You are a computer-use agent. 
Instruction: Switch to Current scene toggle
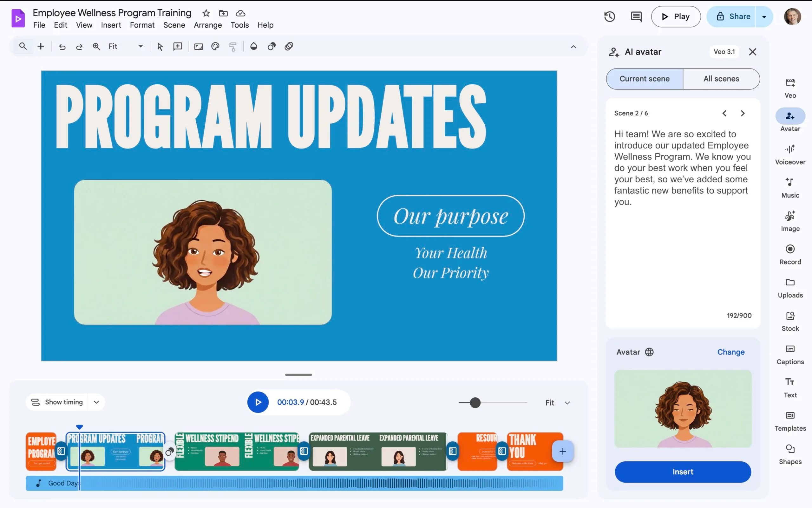pyautogui.click(x=644, y=79)
